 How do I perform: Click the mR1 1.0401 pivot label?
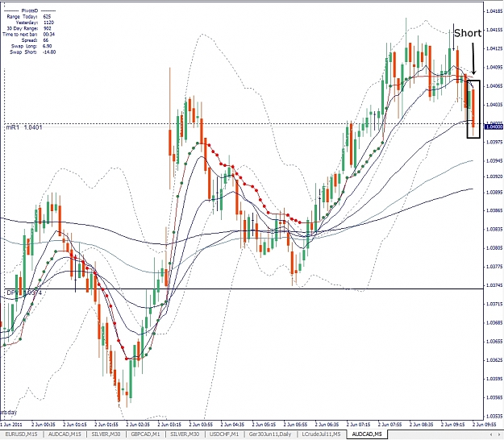pyautogui.click(x=24, y=127)
